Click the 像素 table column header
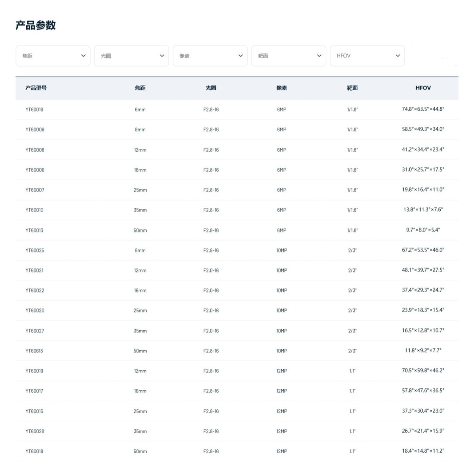476x468 pixels. click(x=281, y=88)
